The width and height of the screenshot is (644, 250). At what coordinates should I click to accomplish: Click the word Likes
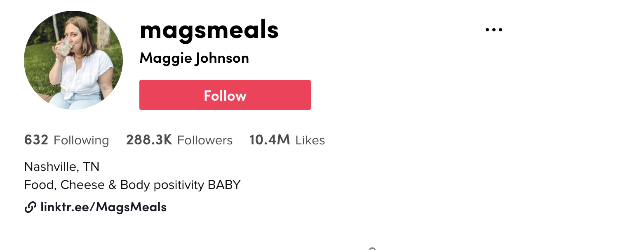coord(310,141)
